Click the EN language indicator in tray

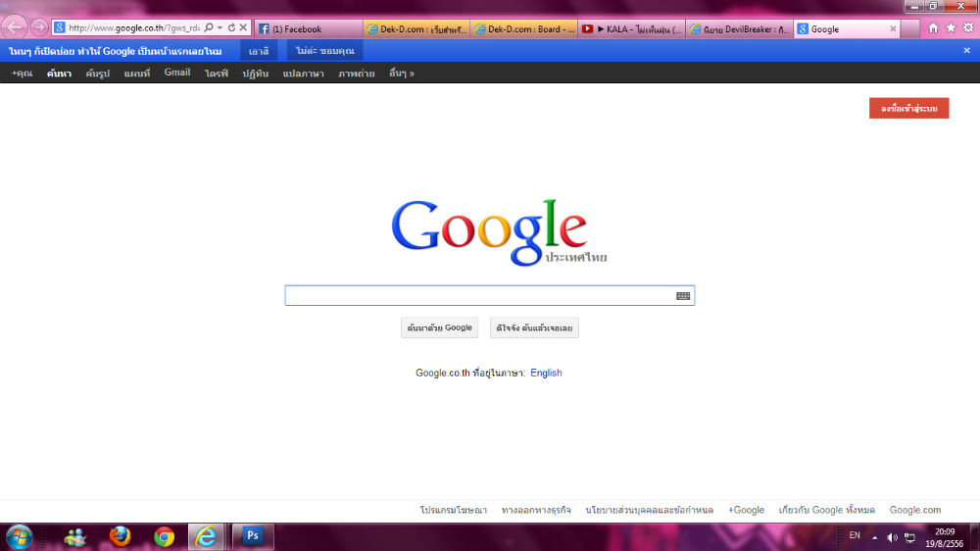855,535
